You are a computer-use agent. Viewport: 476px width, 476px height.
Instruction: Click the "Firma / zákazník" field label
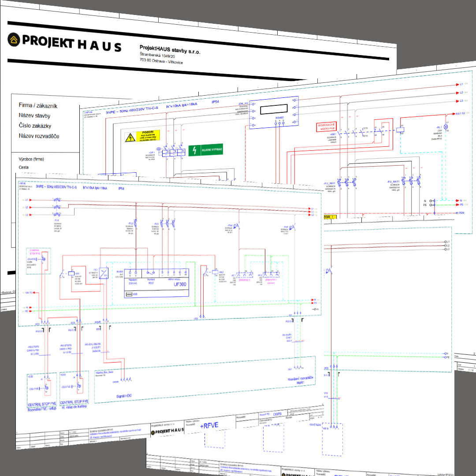click(38, 106)
